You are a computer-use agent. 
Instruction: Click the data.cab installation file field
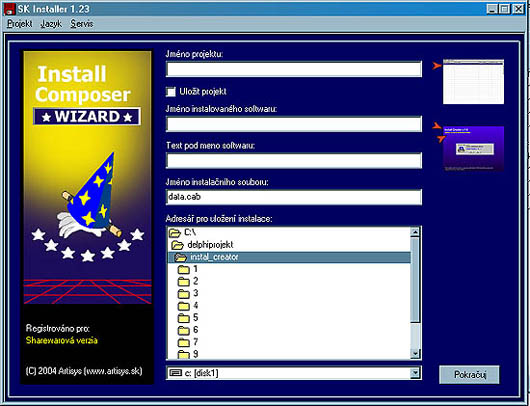click(x=294, y=197)
